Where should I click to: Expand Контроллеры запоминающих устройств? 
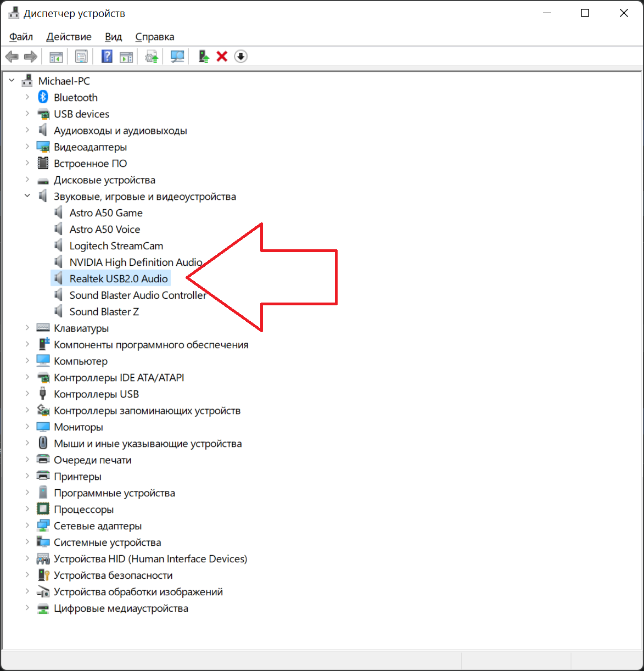27,410
